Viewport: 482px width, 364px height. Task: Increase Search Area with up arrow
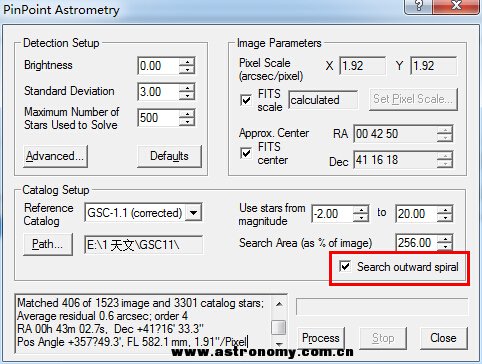(445, 238)
